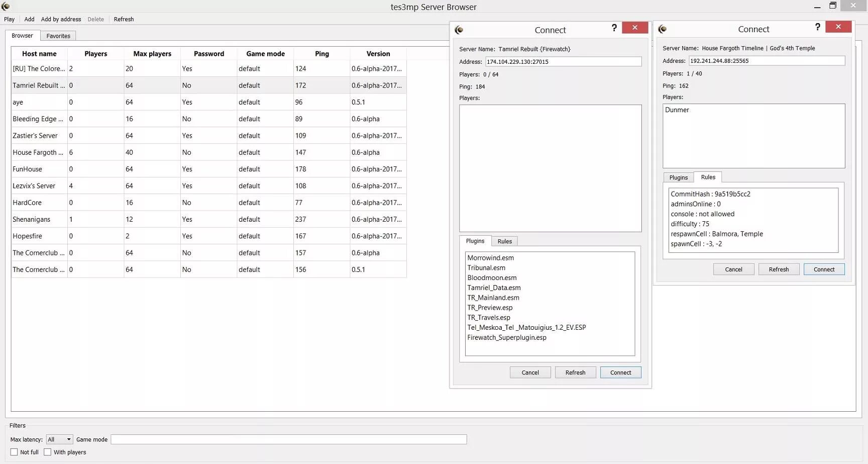This screenshot has height=464, width=868.
Task: Select the Dunmer player in players list
Action: pos(677,110)
